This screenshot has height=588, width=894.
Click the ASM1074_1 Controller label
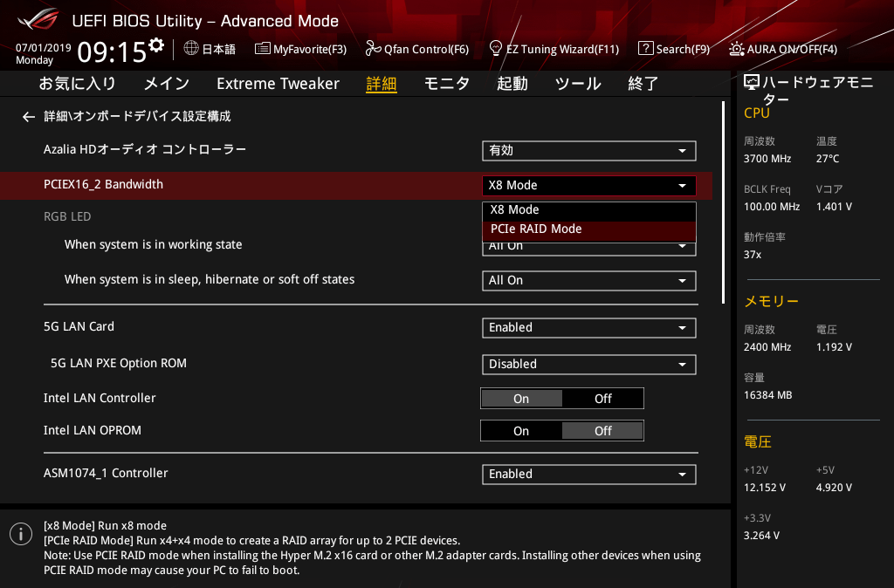tap(106, 474)
